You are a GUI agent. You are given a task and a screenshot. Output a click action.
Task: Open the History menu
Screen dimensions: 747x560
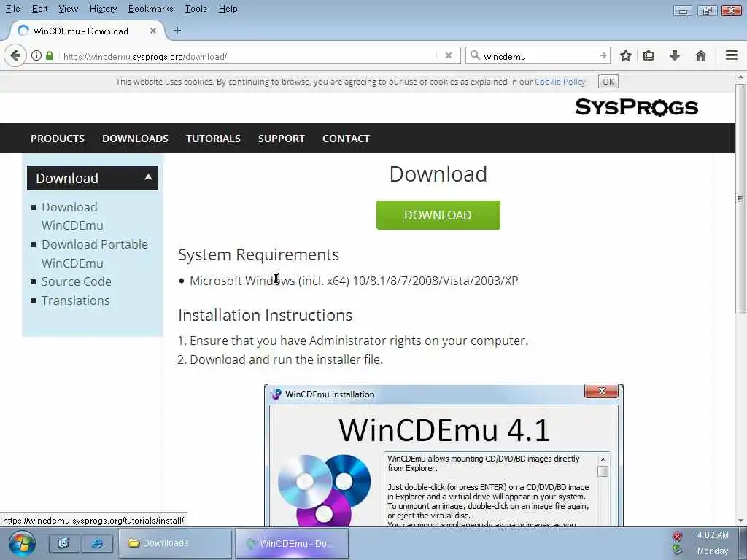[103, 9]
